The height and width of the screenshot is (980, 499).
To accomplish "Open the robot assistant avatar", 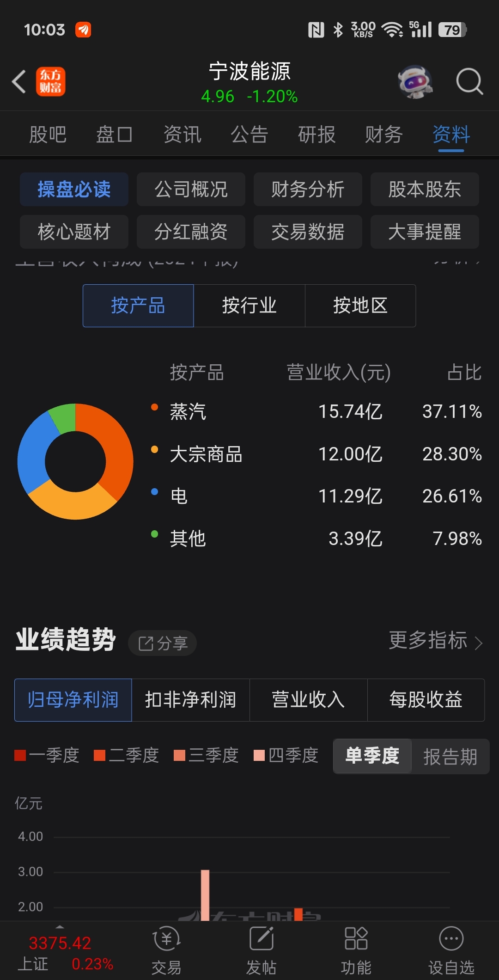I will pyautogui.click(x=415, y=82).
